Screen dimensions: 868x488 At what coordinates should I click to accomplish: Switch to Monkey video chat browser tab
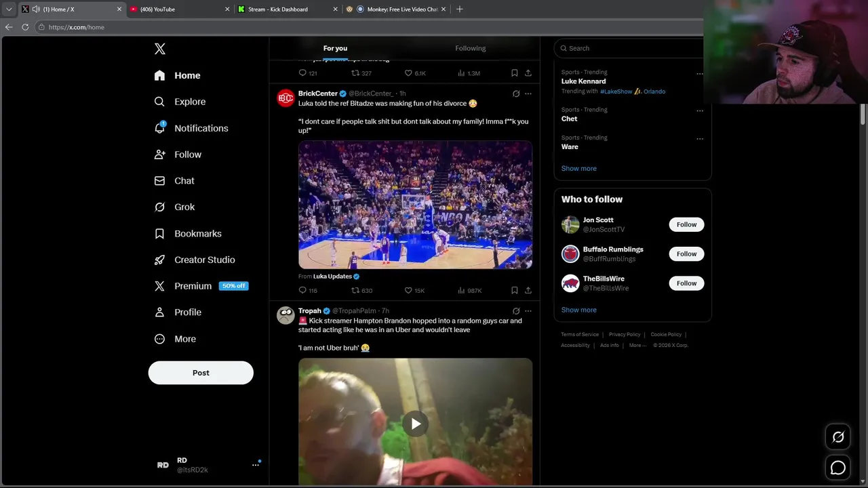coord(396,9)
